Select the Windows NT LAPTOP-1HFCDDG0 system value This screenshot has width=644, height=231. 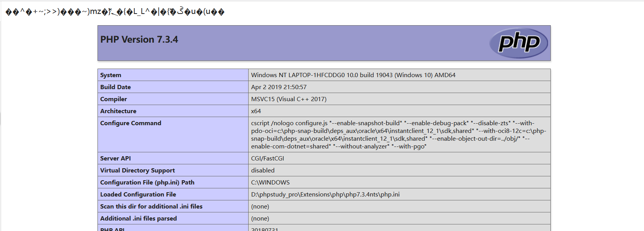click(353, 75)
